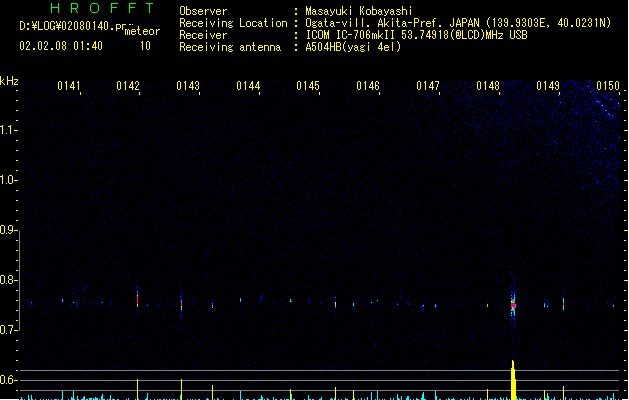Click the 'Receiver' field label
629x400 pixels.
pos(203,35)
